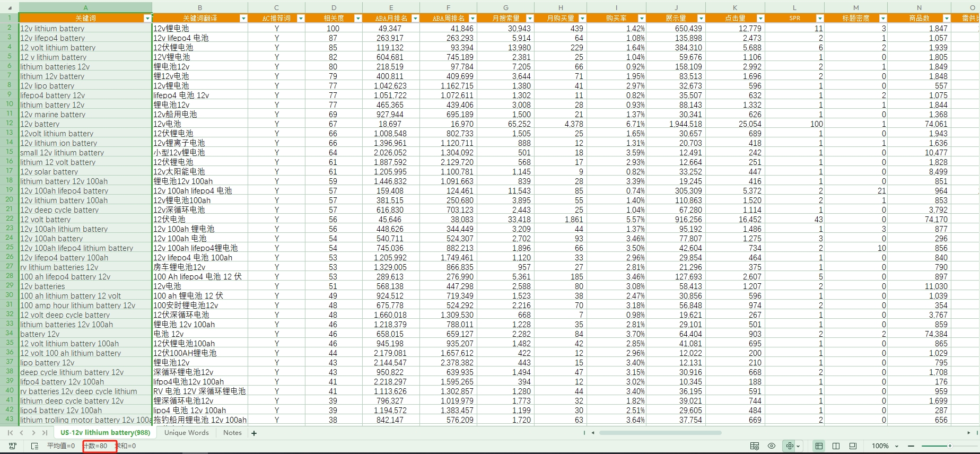This screenshot has height=454, width=980.
Task: Open filter dropdown for 标题密度 column
Action: [883, 18]
